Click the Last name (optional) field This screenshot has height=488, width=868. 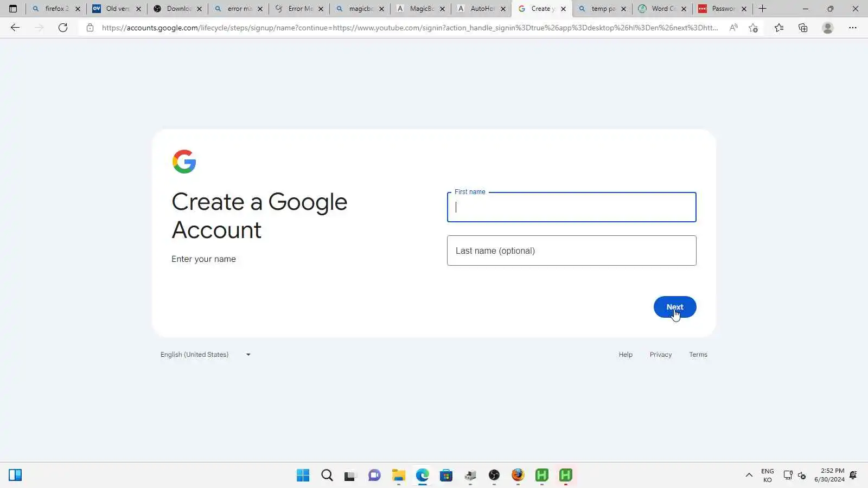pos(572,251)
